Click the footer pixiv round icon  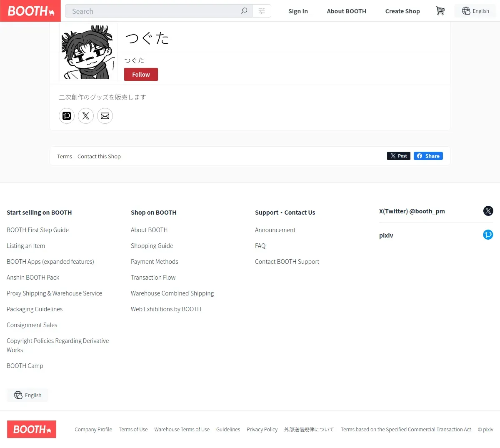click(x=488, y=235)
